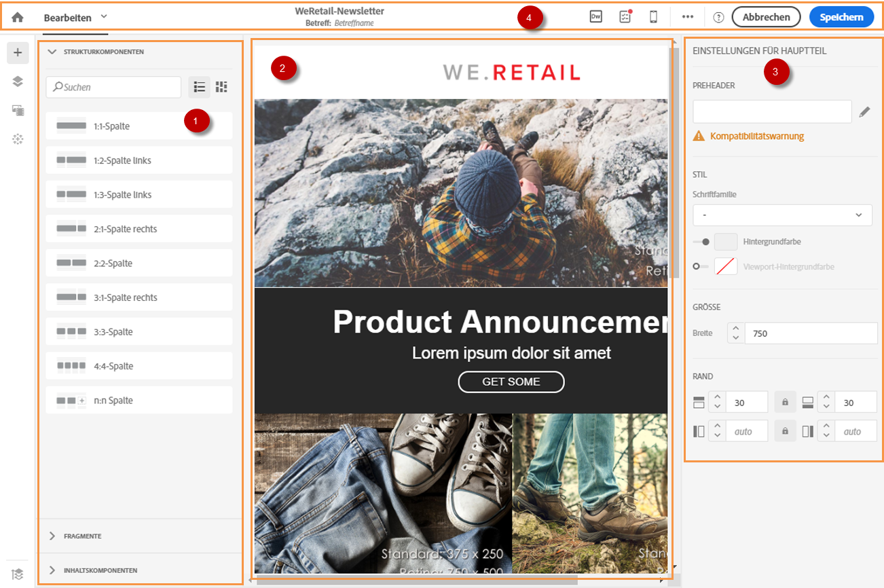Open the Bearbeiten mode menu
884x588 pixels.
[x=75, y=18]
